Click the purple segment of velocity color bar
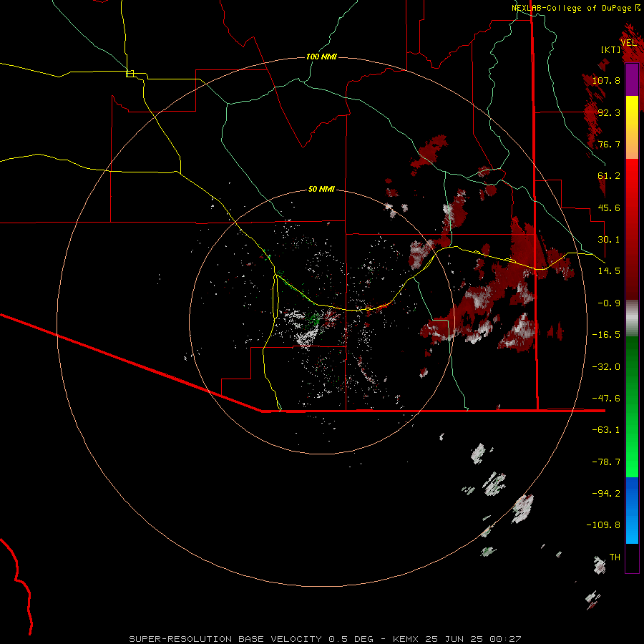644x644 pixels. [x=632, y=80]
